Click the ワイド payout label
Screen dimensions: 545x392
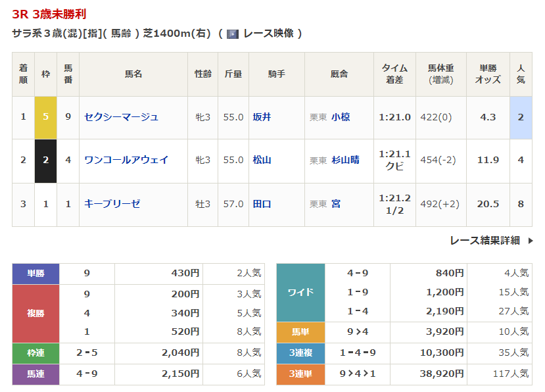(x=300, y=292)
